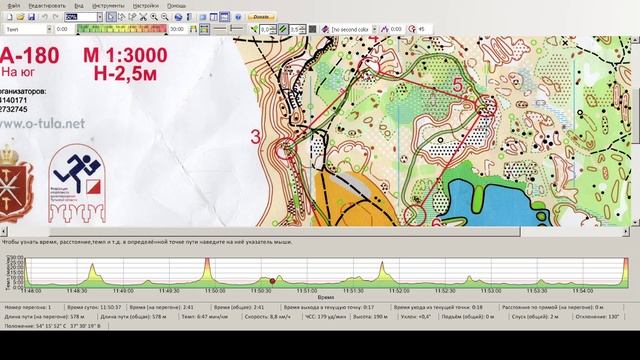Click the yellow Donate button
This screenshot has width=640, height=360.
[x=261, y=17]
